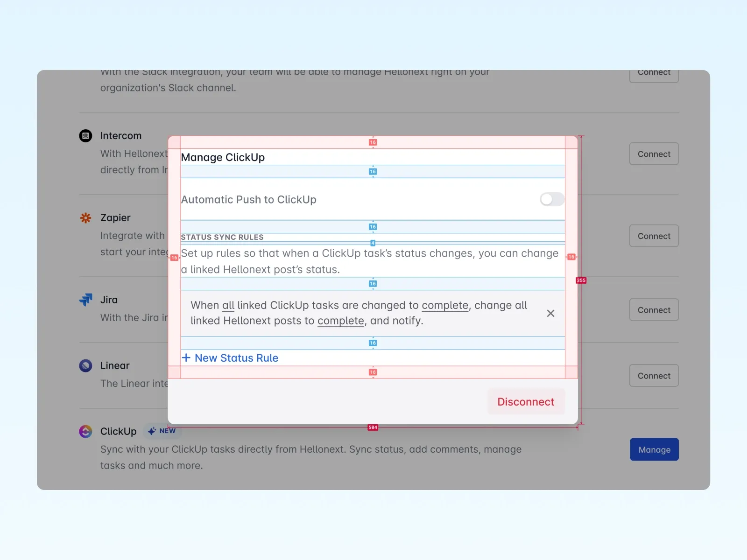The image size is (747, 560).
Task: Connect the Intercom integration
Action: (x=654, y=154)
